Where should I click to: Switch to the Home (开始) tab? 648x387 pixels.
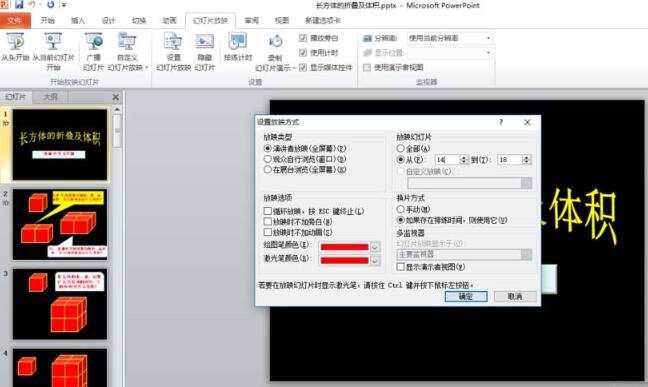[48, 21]
